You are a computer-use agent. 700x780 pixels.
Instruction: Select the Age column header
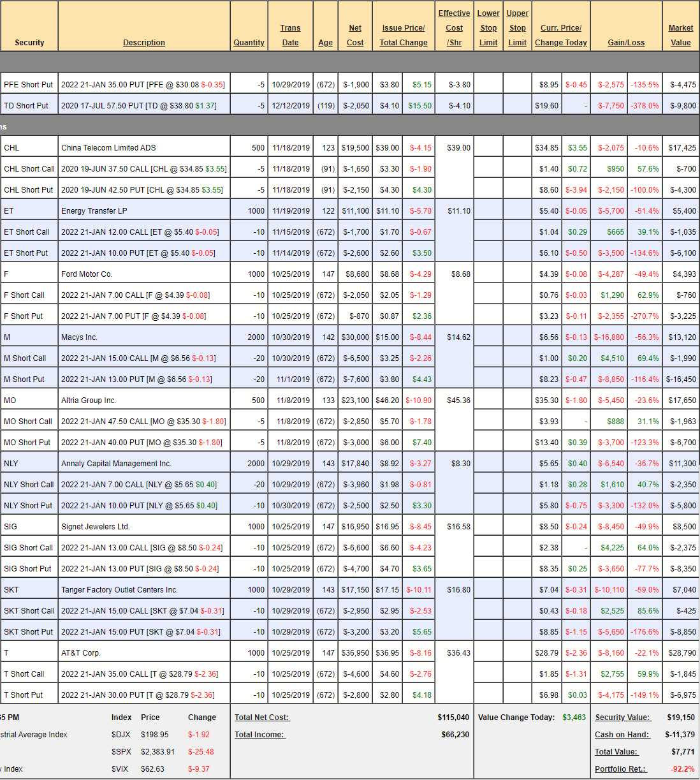coord(325,43)
